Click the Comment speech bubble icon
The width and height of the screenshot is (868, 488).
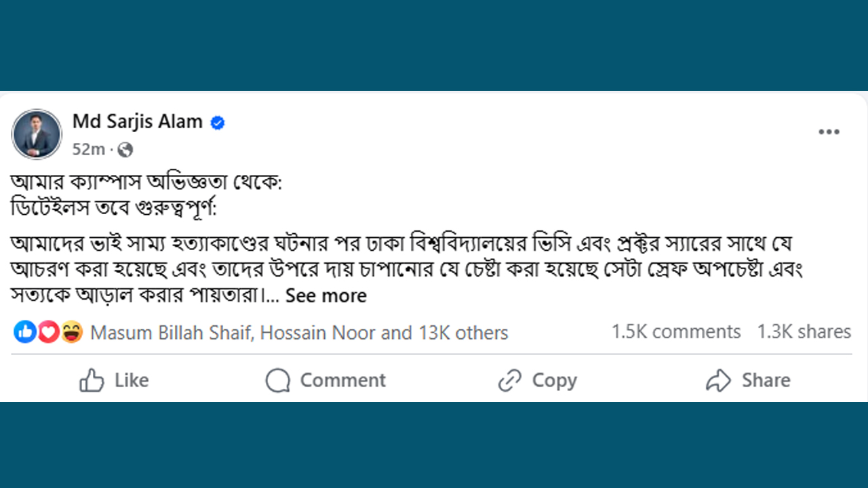click(x=278, y=381)
